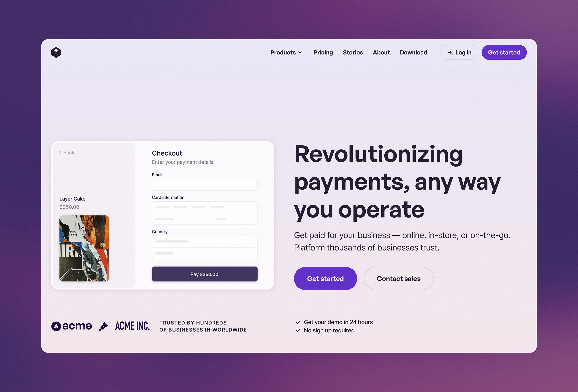Viewport: 578px width, 392px height.
Task: Click the Layer Cake product thumbnail
Action: pyautogui.click(x=85, y=248)
